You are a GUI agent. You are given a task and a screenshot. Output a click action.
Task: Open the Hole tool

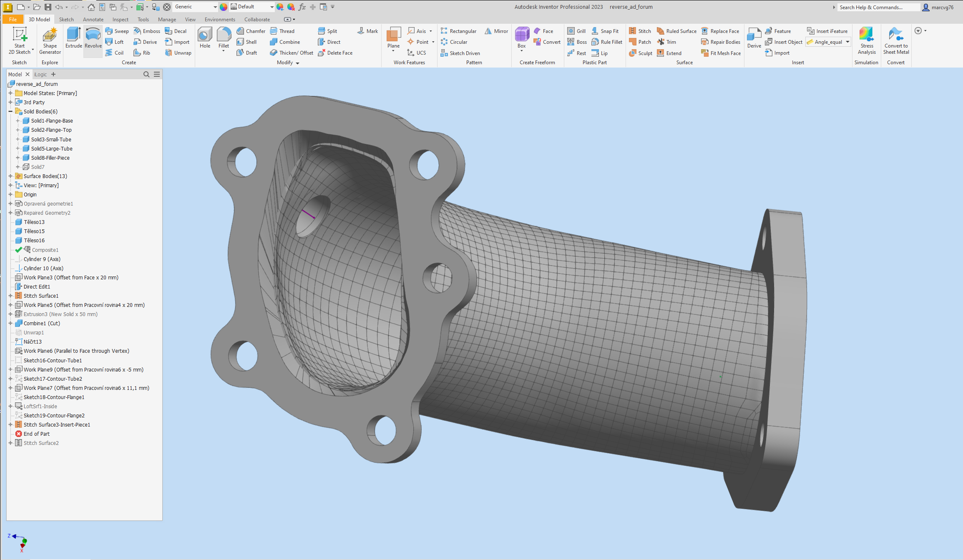204,38
